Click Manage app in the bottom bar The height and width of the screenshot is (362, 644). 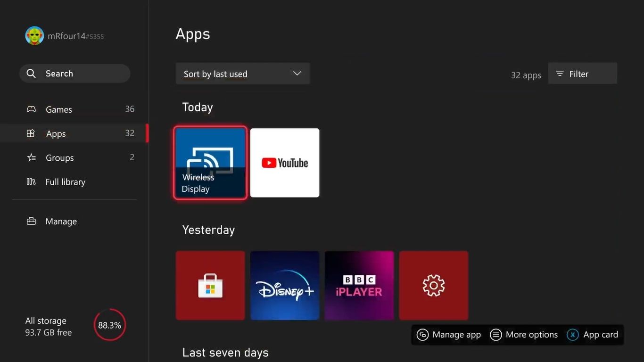(448, 334)
